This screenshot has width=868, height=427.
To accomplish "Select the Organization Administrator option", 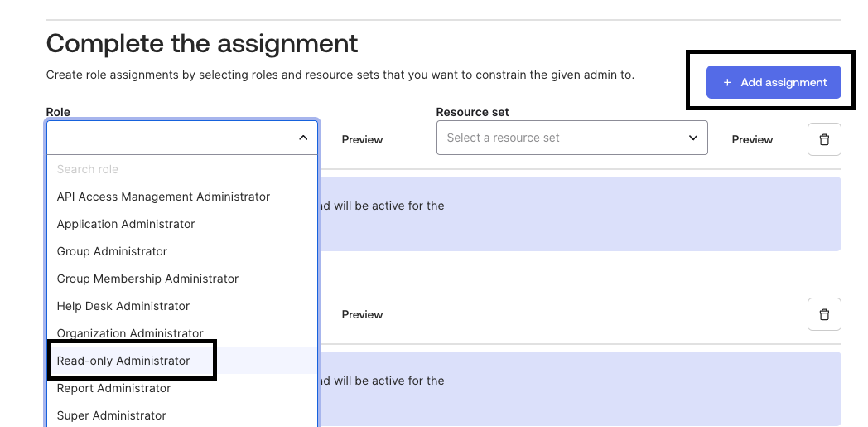I will (130, 333).
